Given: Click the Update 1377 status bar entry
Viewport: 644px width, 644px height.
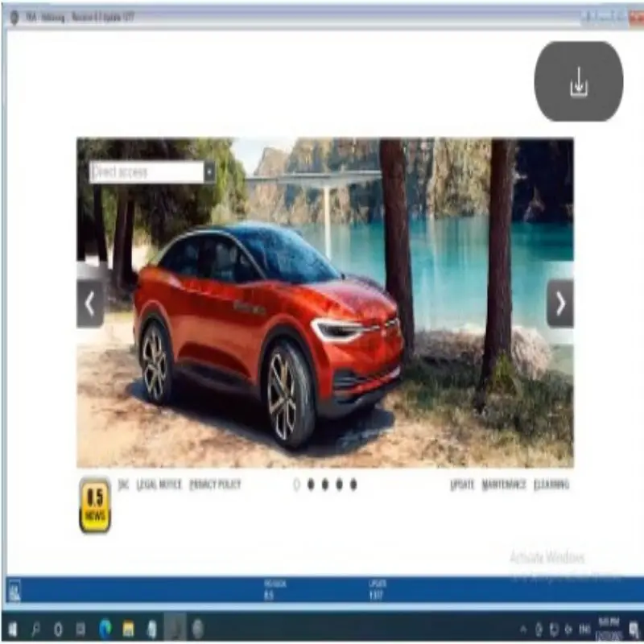Looking at the screenshot, I should (x=377, y=590).
